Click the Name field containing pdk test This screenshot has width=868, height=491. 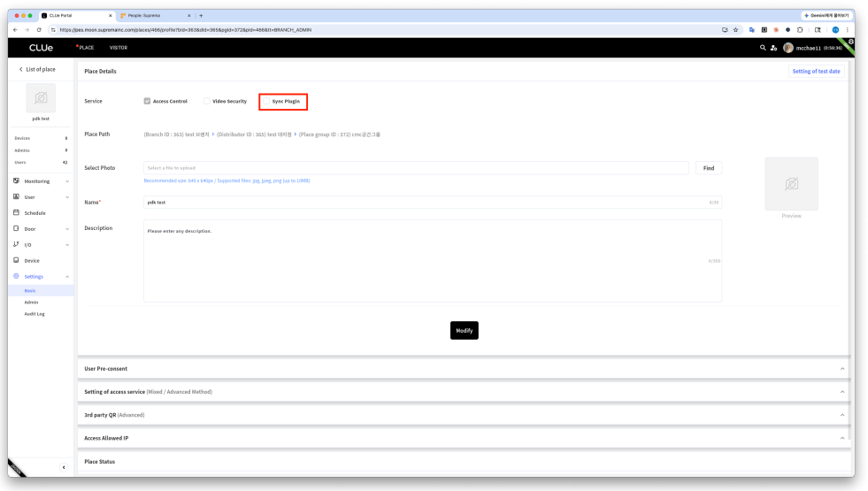click(433, 202)
